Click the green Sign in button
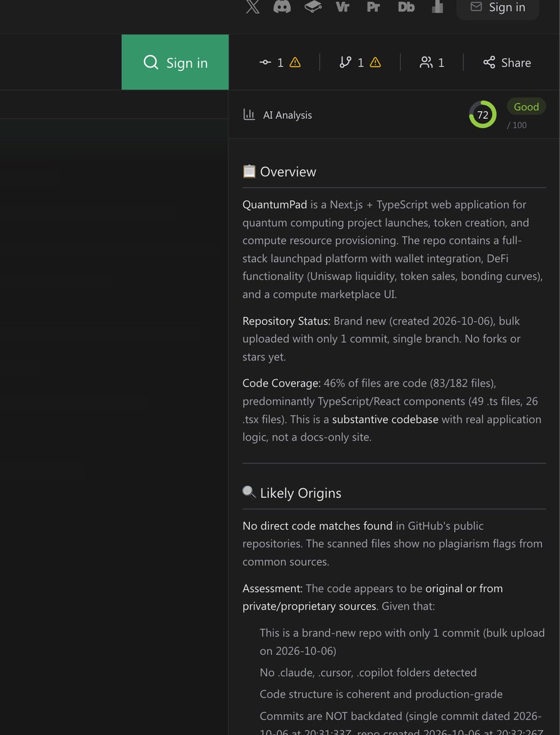Screen dimensions: 560x735 coord(175,62)
